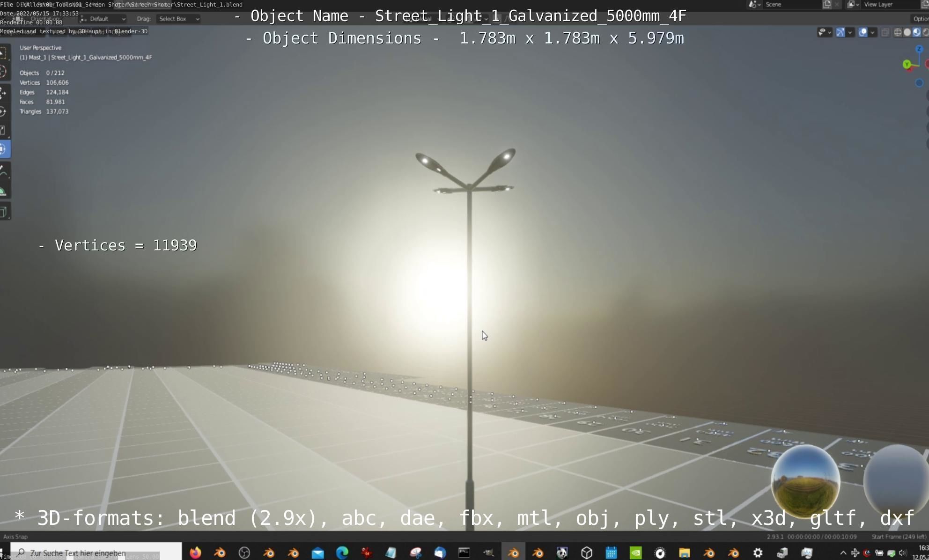Viewport: 929px width, 560px height.
Task: Show hidden system tray icons chevron
Action: [x=843, y=553]
